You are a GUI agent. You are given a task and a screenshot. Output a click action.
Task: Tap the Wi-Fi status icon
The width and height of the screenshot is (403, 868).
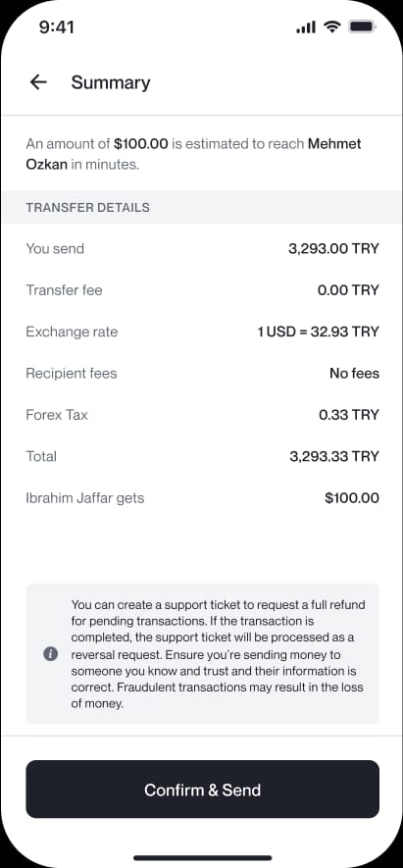[x=332, y=26]
